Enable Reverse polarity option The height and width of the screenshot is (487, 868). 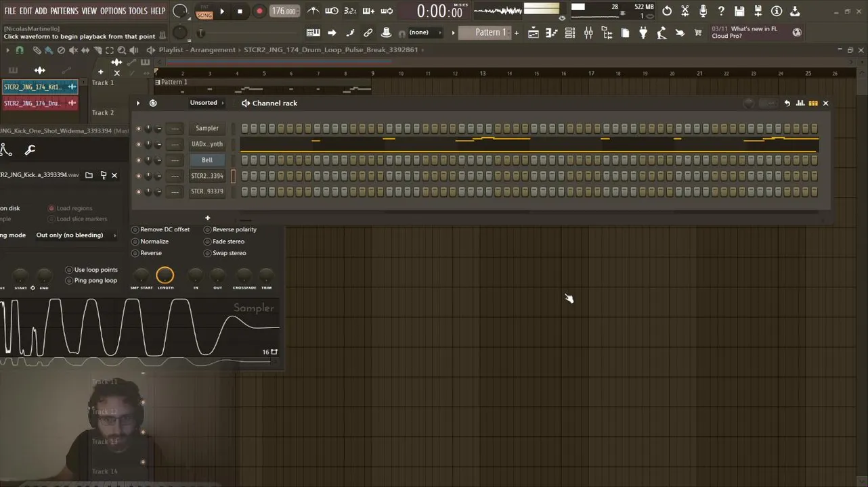tap(230, 229)
